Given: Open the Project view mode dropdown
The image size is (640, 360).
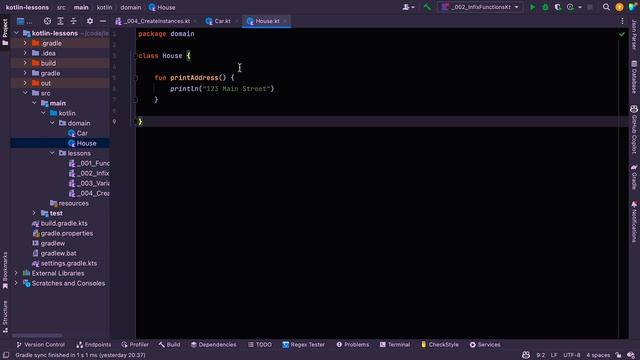Looking at the screenshot, I should [x=24, y=21].
